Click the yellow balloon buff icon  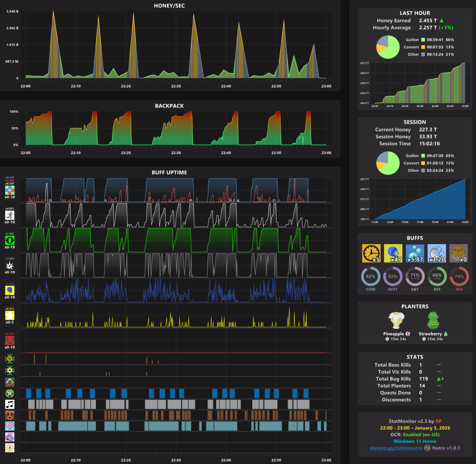click(x=10, y=291)
